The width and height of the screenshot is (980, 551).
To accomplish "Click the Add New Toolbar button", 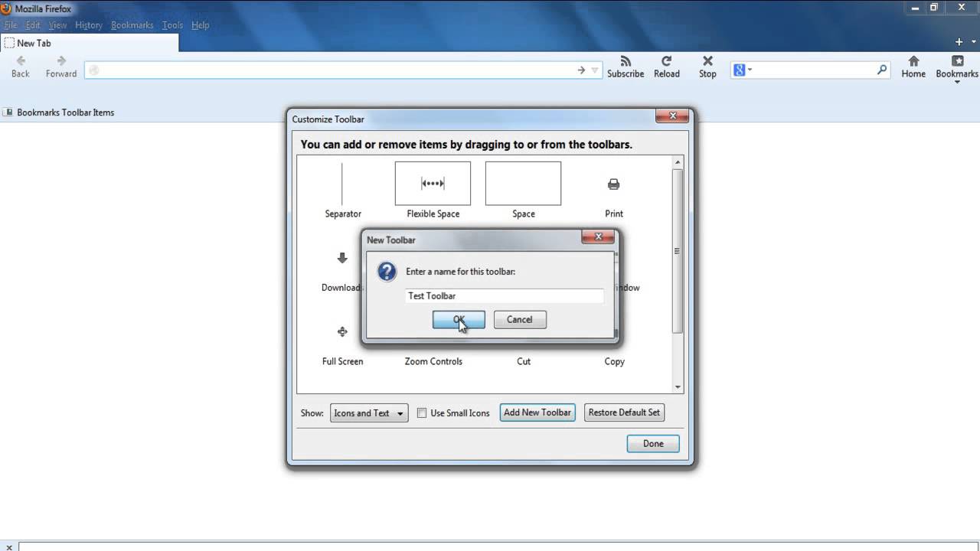I will click(x=537, y=412).
